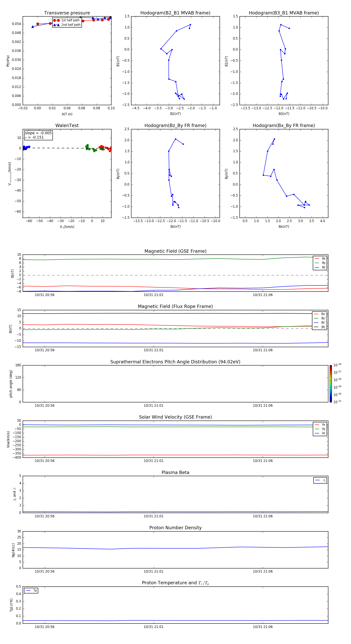Click the 'B2(nT)' x-axis label
This screenshot has width=351, height=644.
pos(175,114)
